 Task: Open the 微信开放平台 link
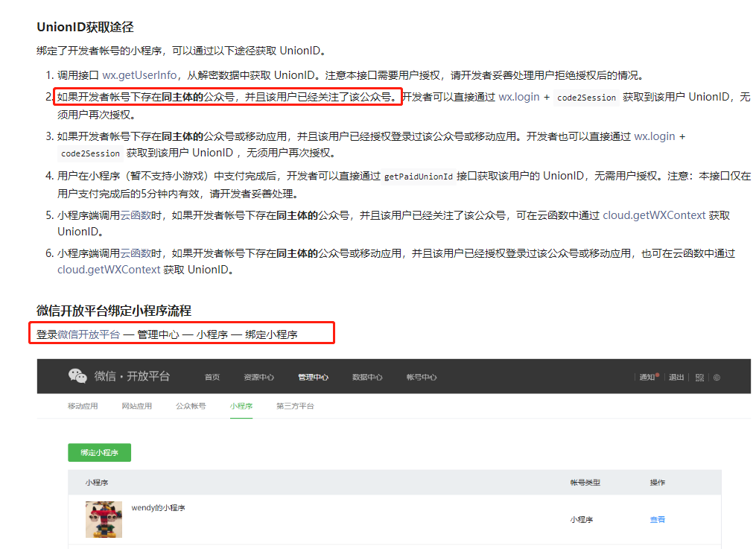coord(89,334)
